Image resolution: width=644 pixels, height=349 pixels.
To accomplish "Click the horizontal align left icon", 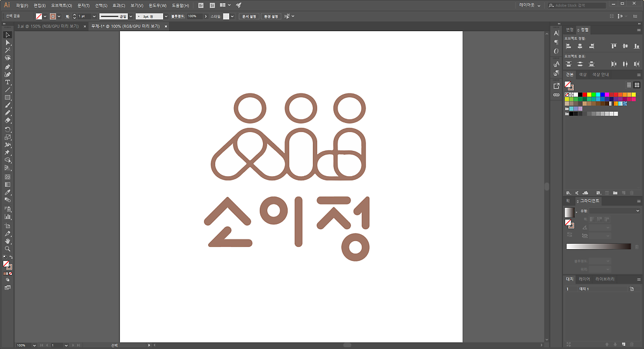I will pos(568,47).
